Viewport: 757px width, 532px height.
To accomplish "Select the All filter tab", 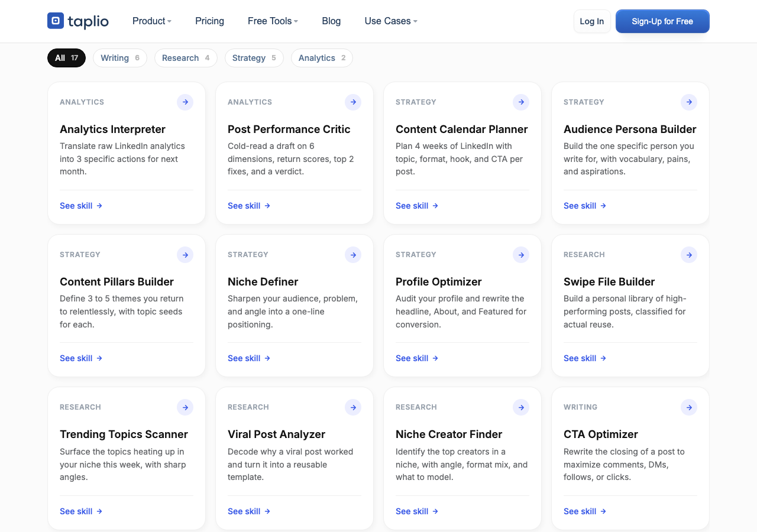I will [66, 58].
